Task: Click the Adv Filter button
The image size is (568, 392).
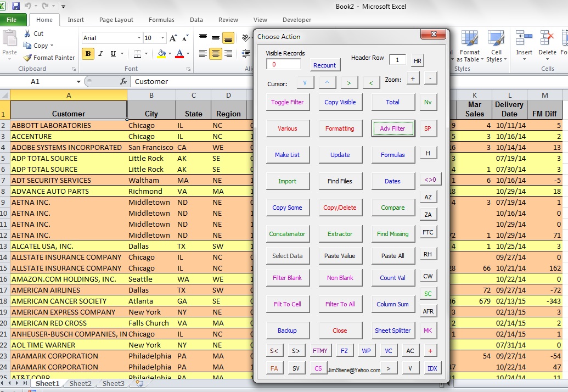Action: coord(393,128)
